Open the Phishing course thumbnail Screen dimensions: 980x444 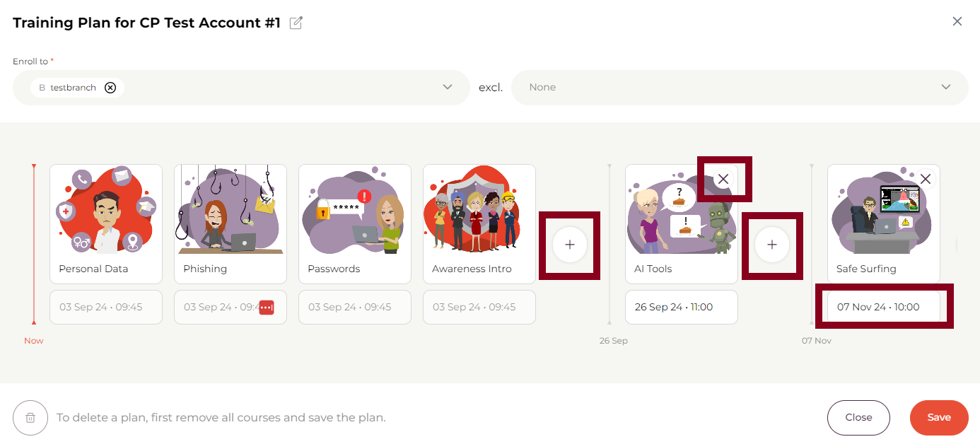[231, 211]
